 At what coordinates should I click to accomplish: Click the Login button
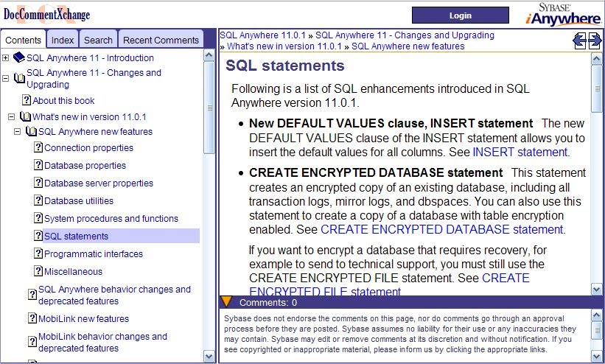(461, 15)
